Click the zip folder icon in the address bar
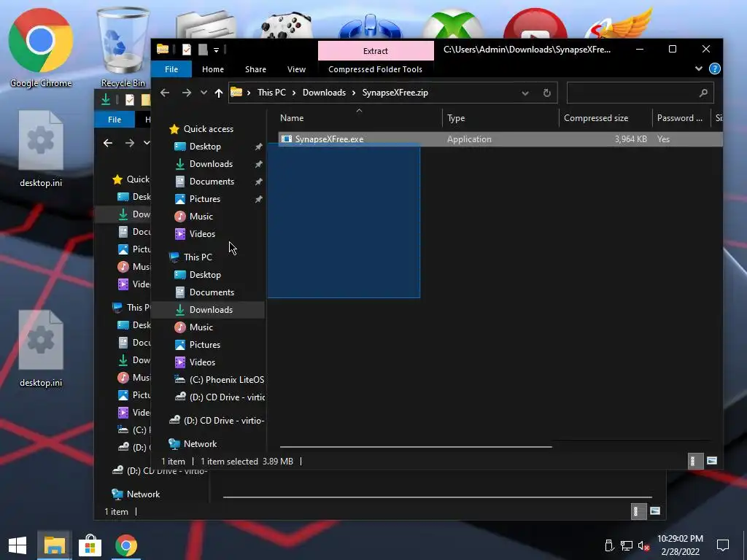The width and height of the screenshot is (747, 560). [x=236, y=93]
